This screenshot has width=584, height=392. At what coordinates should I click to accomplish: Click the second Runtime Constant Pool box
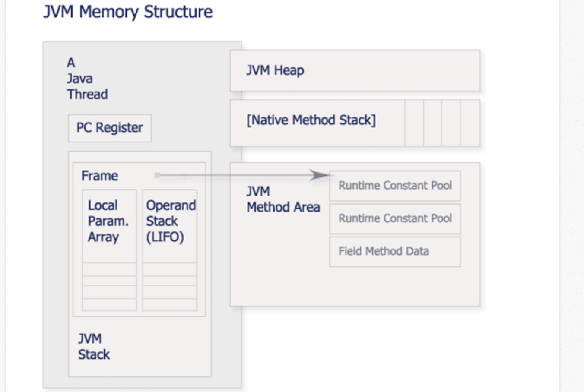click(x=395, y=218)
